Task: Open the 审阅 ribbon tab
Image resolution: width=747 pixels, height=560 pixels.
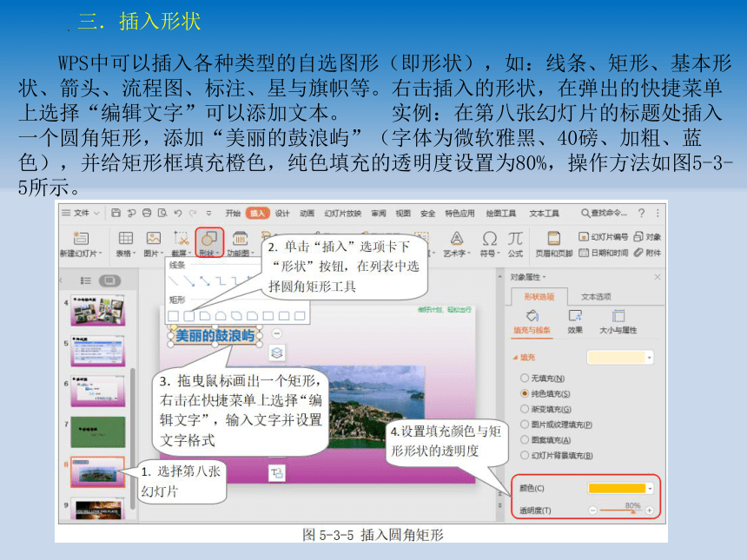Action: tap(379, 213)
